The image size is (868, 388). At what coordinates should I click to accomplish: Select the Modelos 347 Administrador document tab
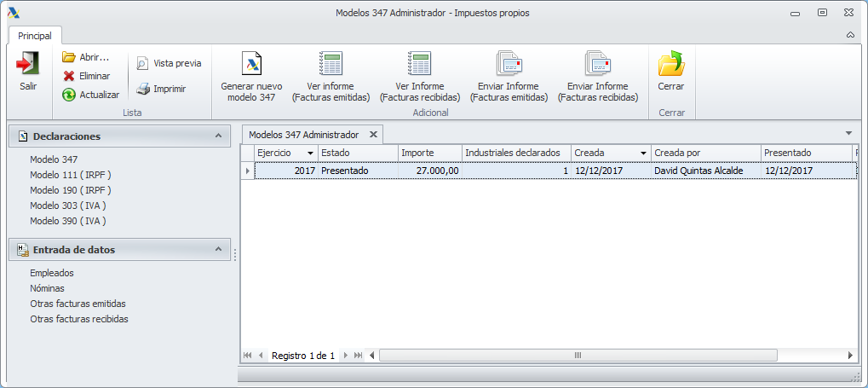(x=304, y=134)
